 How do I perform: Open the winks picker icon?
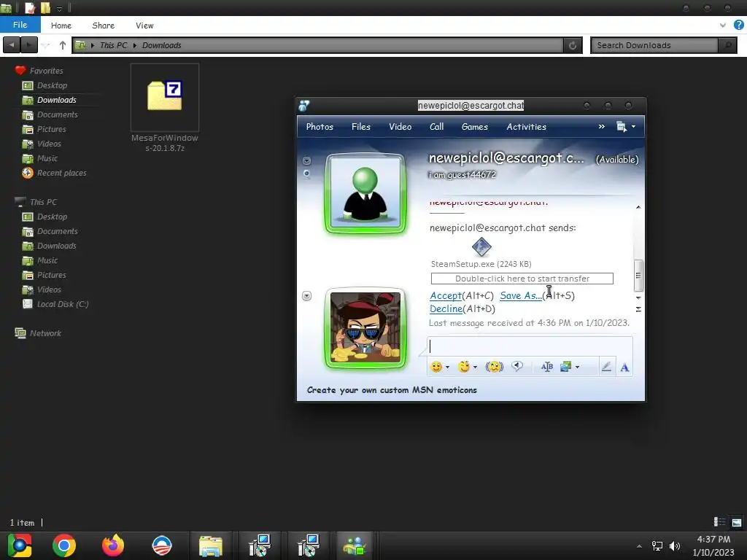(x=463, y=367)
